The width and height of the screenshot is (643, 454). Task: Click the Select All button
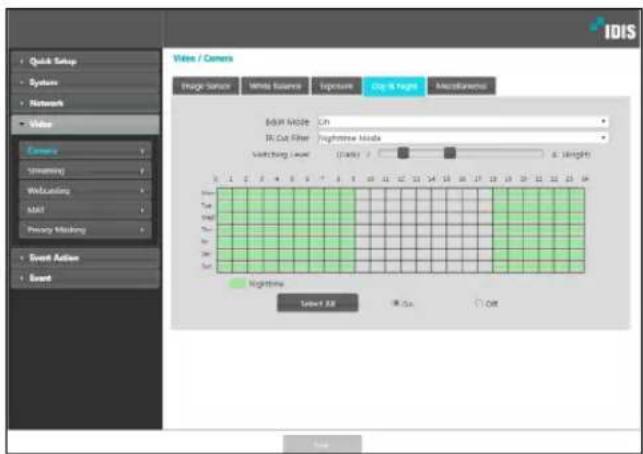(x=318, y=303)
